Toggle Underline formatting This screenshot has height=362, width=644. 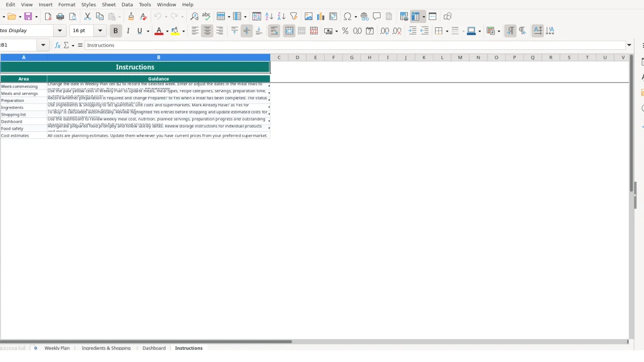[x=140, y=31]
